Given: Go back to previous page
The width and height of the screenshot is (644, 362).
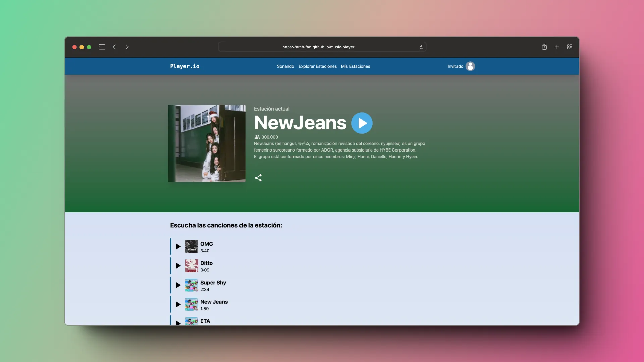Looking at the screenshot, I should (x=114, y=47).
